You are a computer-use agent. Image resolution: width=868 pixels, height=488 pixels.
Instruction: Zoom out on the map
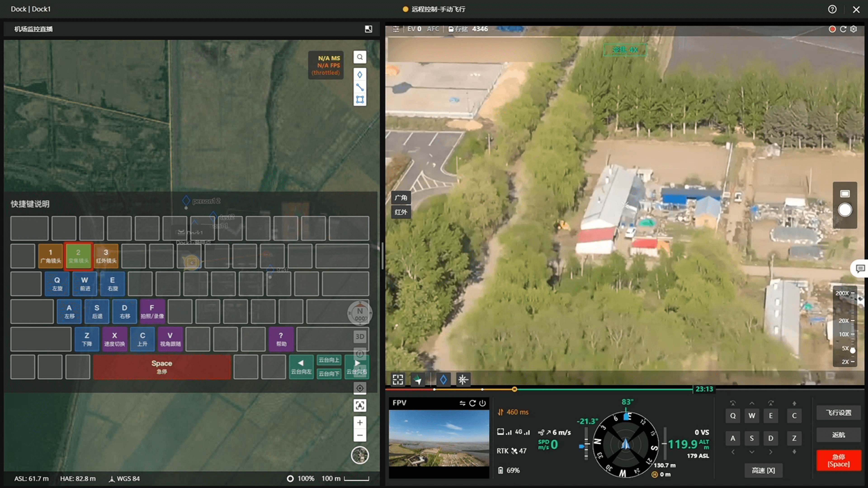tap(360, 435)
